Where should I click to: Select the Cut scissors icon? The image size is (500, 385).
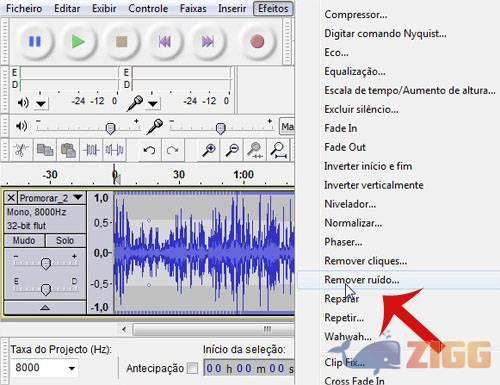pos(20,150)
